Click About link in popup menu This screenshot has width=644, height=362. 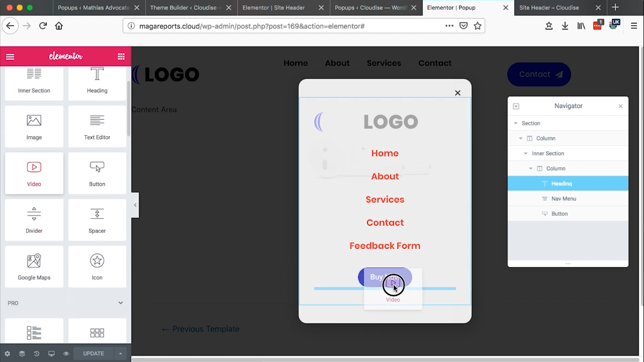click(x=385, y=176)
